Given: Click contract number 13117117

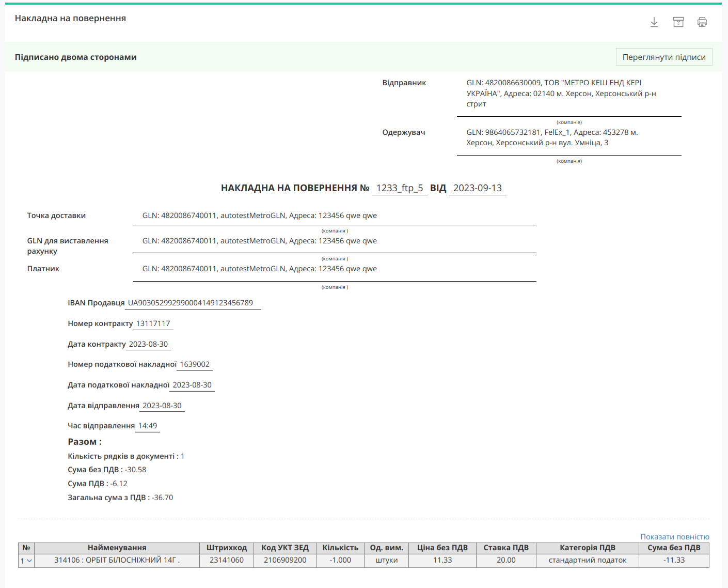Looking at the screenshot, I should [x=153, y=323].
